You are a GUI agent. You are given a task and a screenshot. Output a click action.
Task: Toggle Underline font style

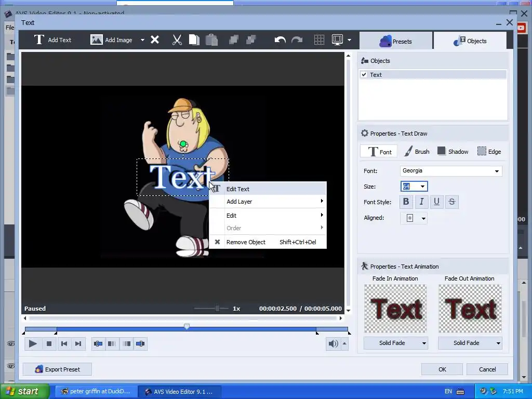436,202
